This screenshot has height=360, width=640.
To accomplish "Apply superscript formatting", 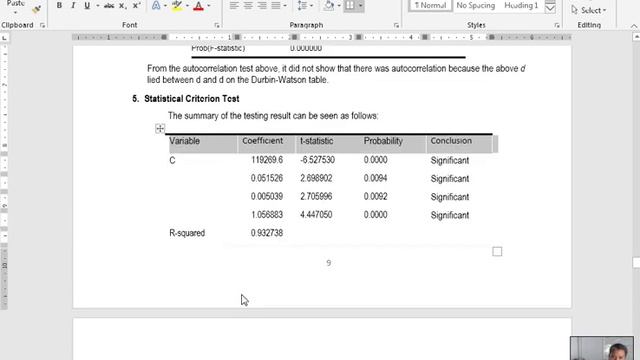I will [x=137, y=6].
